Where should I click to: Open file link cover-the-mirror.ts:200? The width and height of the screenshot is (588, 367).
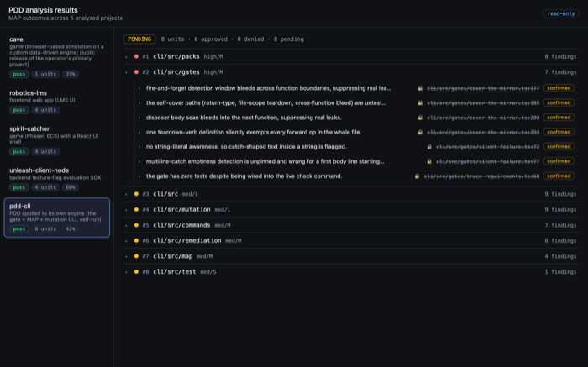483,118
